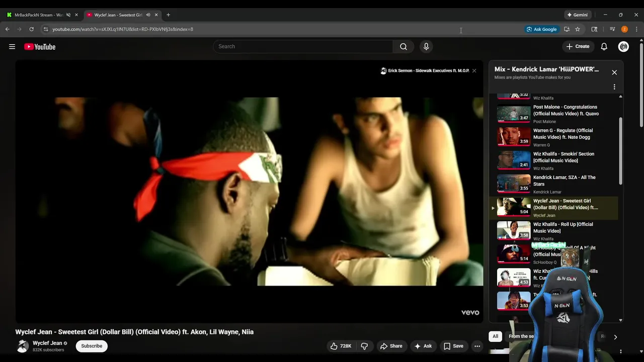Close the MrBackPackN Stream tab

click(x=76, y=15)
